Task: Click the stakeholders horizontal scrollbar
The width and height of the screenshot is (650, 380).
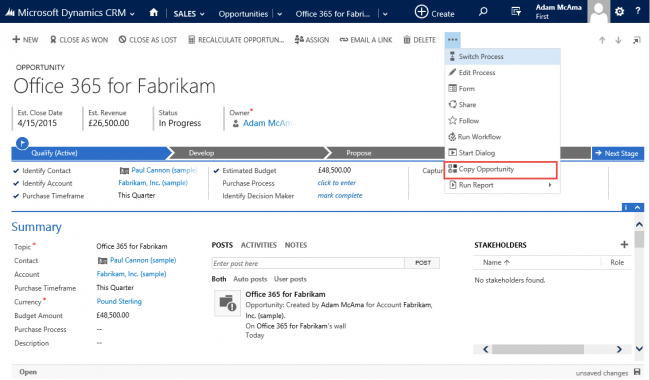Action: (538, 349)
